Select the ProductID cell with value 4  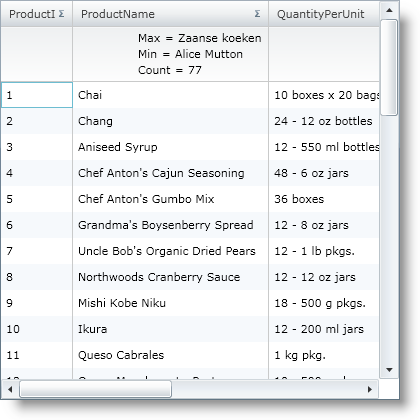[x=37, y=173]
